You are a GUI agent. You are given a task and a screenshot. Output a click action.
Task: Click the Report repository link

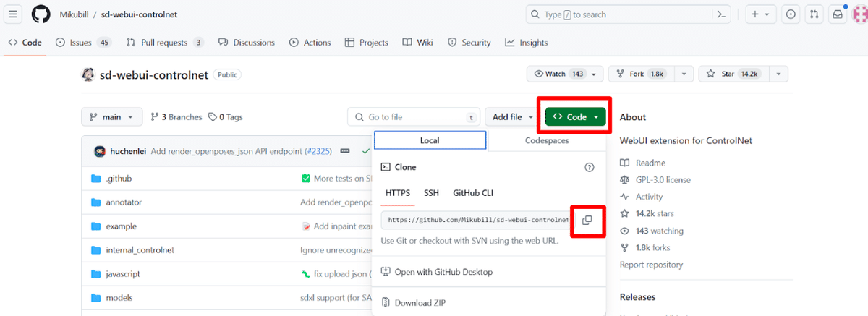[650, 265]
